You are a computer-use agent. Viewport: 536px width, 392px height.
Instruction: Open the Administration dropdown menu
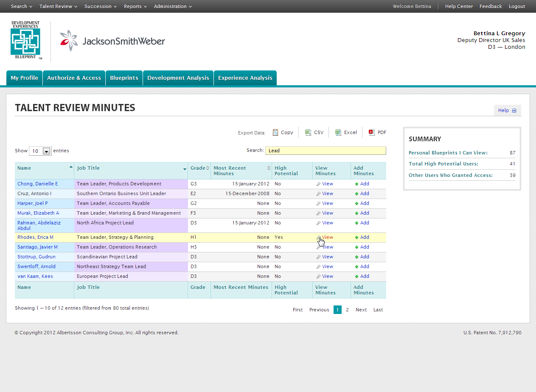click(x=173, y=6)
